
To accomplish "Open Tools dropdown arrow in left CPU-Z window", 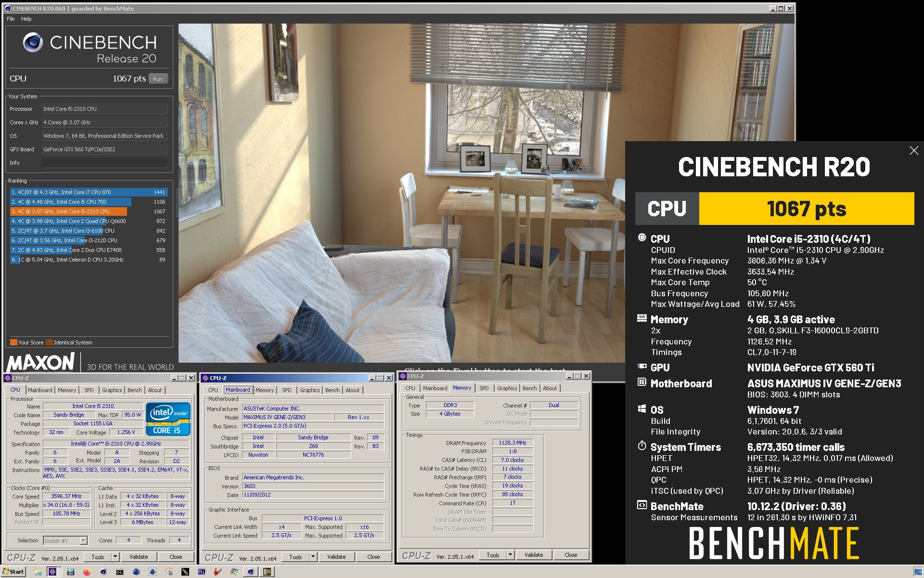I will point(115,557).
